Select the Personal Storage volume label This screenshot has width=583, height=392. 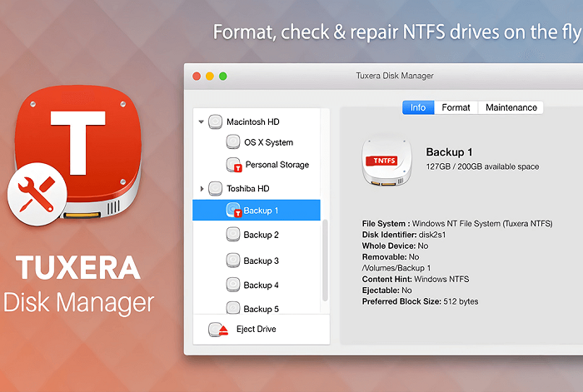coord(277,165)
